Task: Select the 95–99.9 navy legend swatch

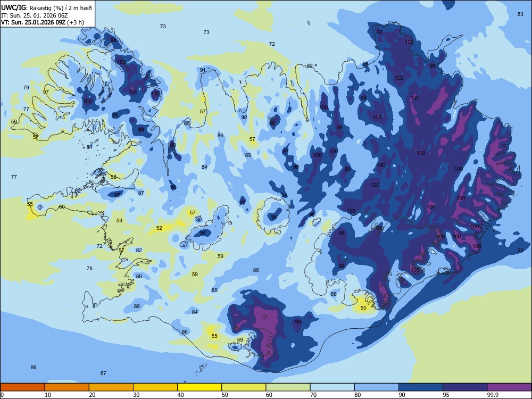Action: pyautogui.click(x=465, y=387)
